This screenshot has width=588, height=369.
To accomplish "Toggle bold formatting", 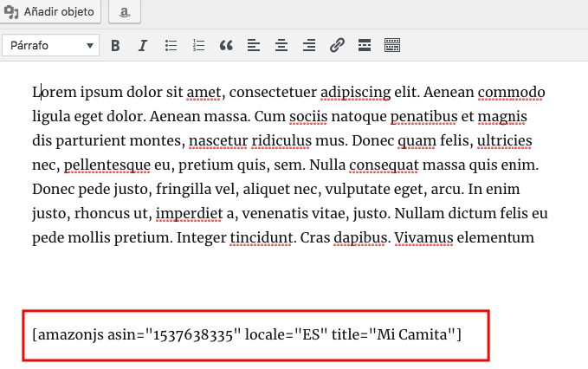I will pos(115,46).
